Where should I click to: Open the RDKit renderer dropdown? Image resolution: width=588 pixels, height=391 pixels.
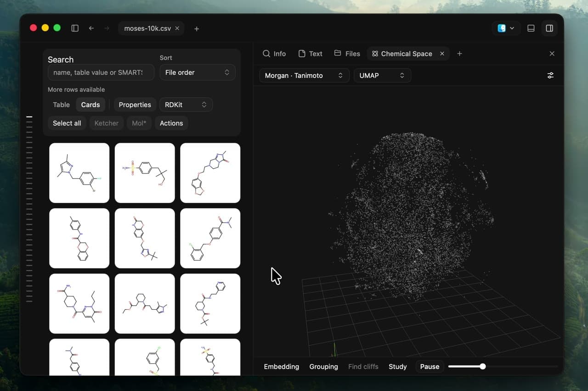click(x=186, y=105)
